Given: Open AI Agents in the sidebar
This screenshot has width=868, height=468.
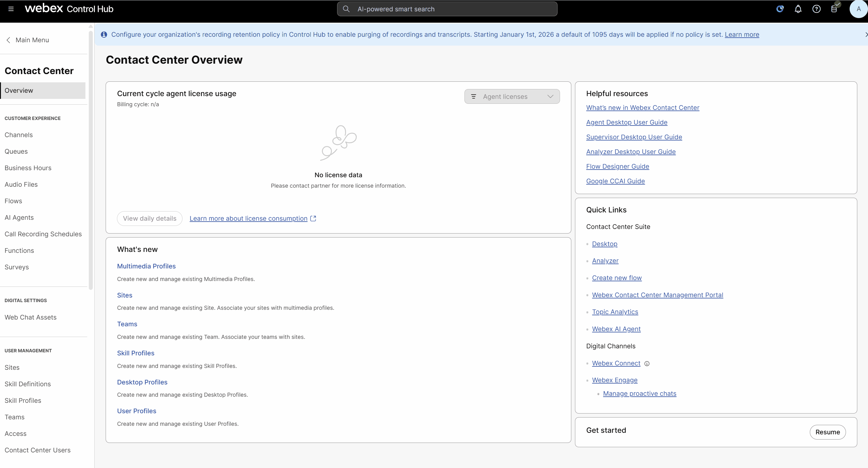Looking at the screenshot, I should [x=19, y=218].
